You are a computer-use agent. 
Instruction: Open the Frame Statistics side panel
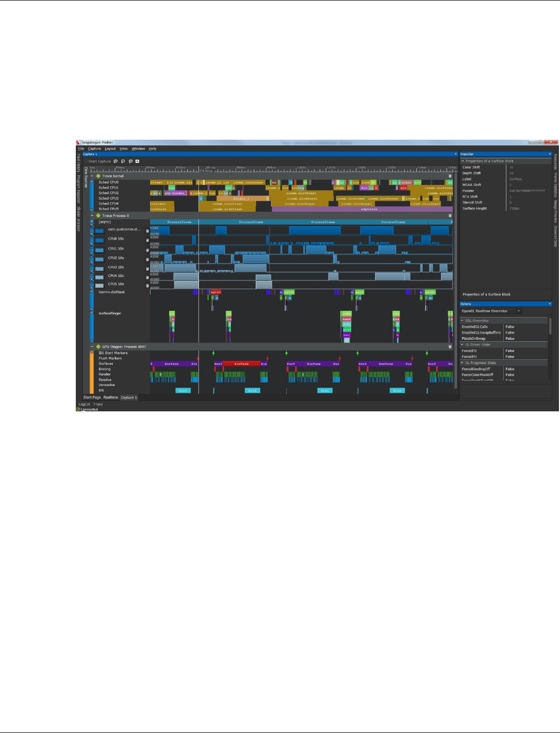pos(555,185)
